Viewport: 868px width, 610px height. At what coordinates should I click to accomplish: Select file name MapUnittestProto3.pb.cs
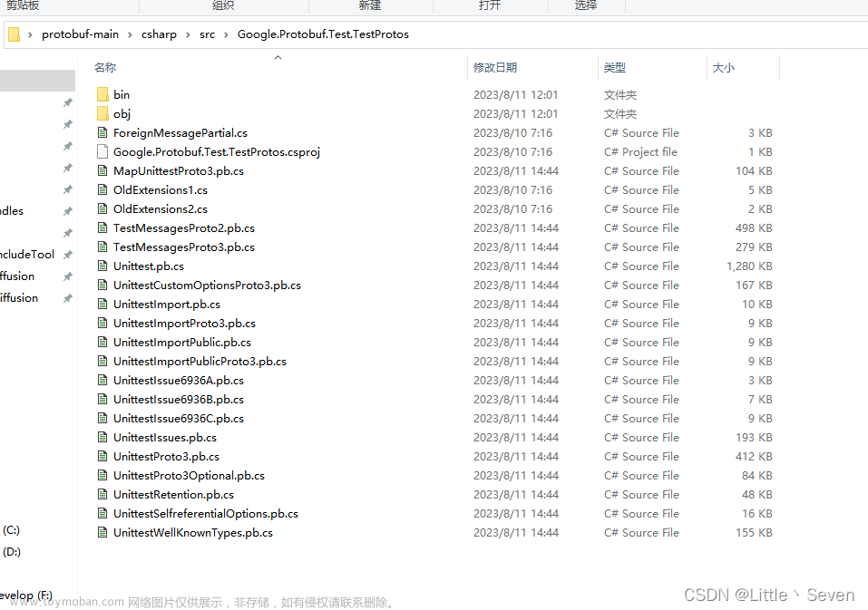pos(179,171)
